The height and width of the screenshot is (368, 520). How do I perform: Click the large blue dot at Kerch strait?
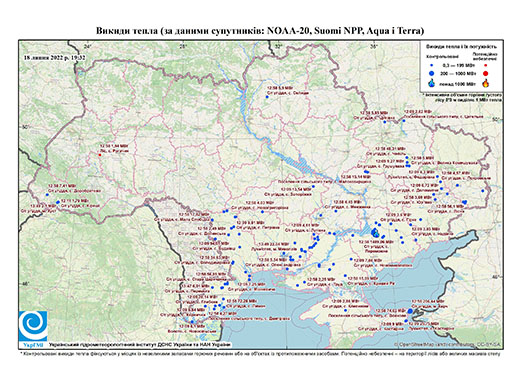(x=410, y=311)
